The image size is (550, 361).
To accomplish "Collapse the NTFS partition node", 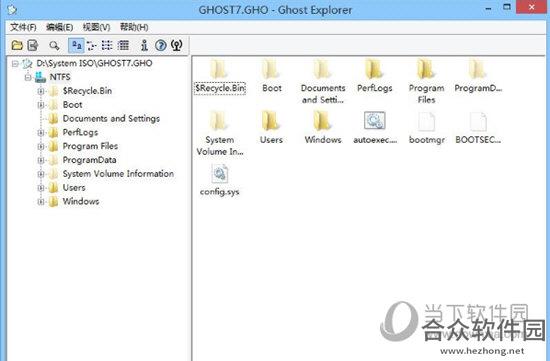I will coord(28,77).
